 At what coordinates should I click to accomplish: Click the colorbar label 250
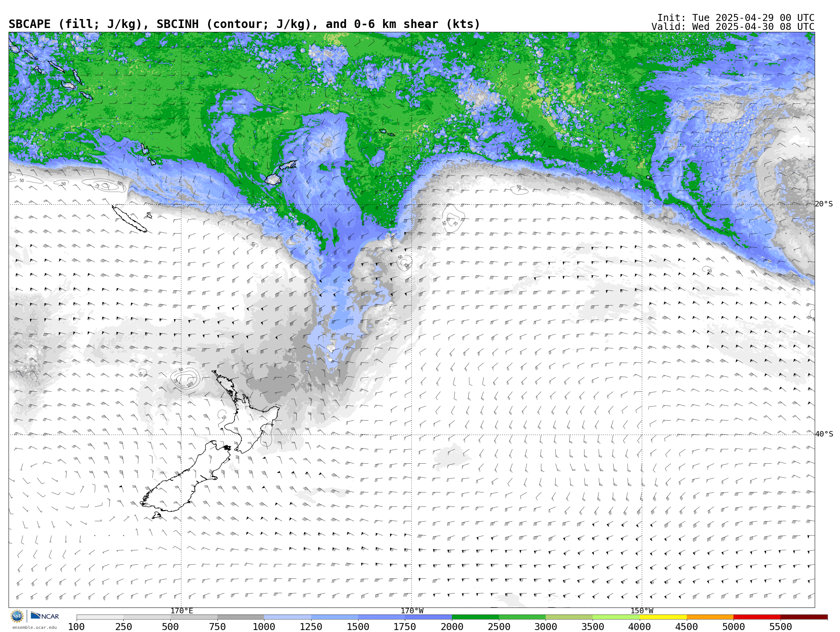coord(123,627)
